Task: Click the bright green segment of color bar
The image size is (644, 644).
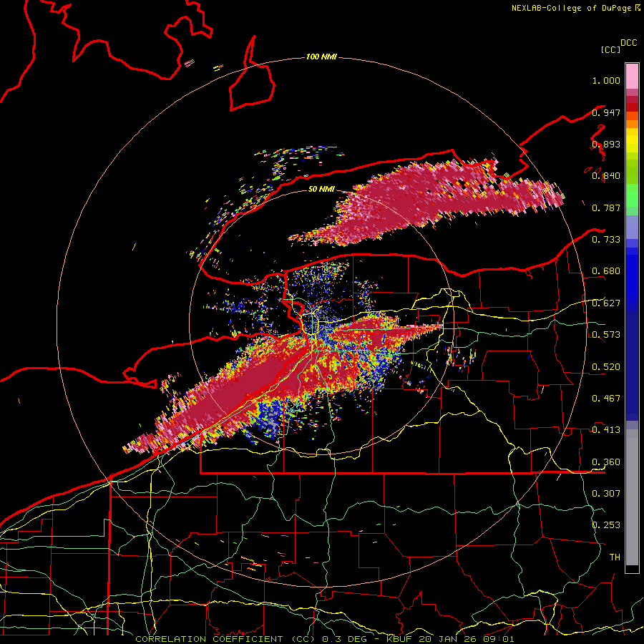Action: pyautogui.click(x=632, y=195)
